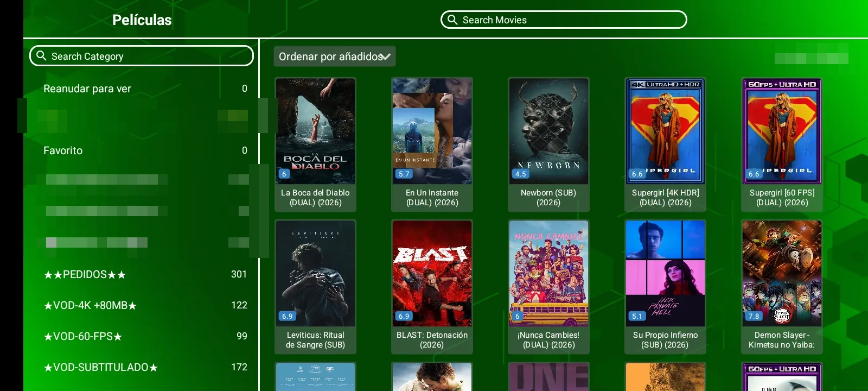The height and width of the screenshot is (391, 868).
Task: Click the 122 count beside VOD-4K
Action: click(239, 305)
